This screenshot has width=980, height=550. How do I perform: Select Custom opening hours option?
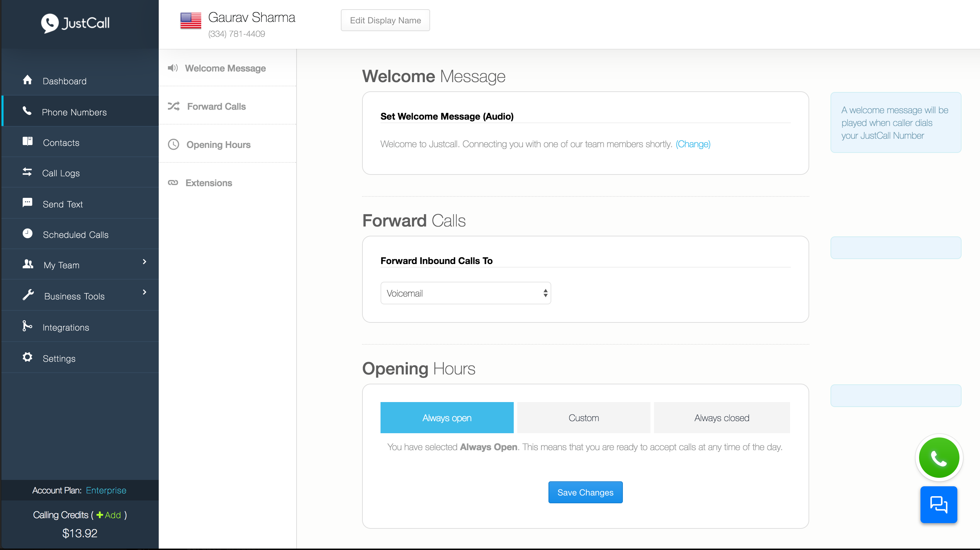(584, 418)
